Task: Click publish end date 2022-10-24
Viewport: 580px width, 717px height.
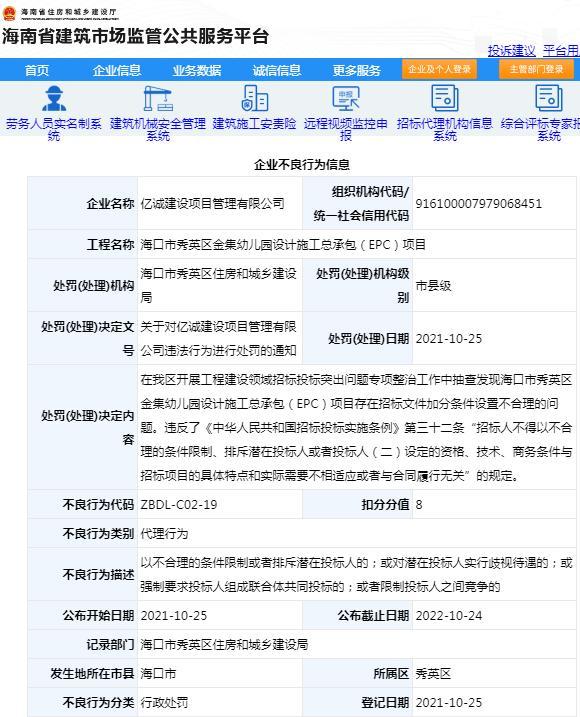Action: [x=449, y=615]
